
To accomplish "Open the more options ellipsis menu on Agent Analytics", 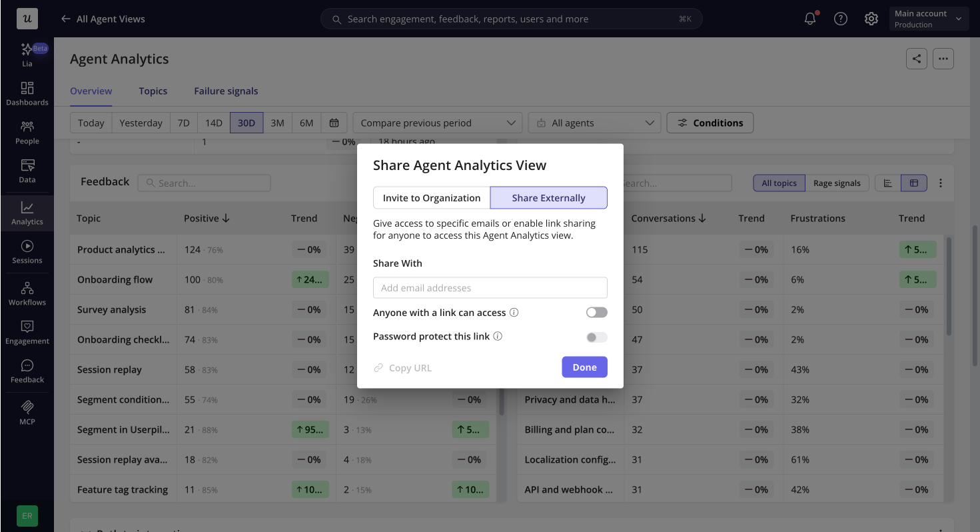I will 943,59.
